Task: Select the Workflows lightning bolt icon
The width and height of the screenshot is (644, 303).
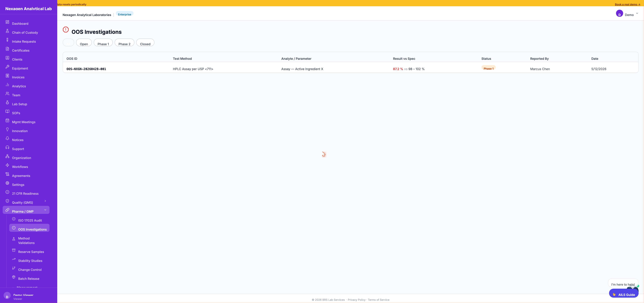Action: click(7, 165)
